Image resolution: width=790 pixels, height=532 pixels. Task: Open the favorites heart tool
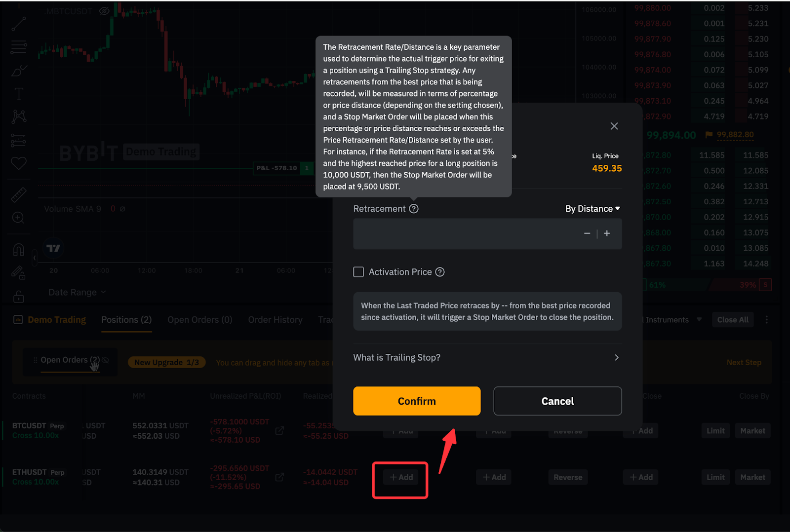19,163
